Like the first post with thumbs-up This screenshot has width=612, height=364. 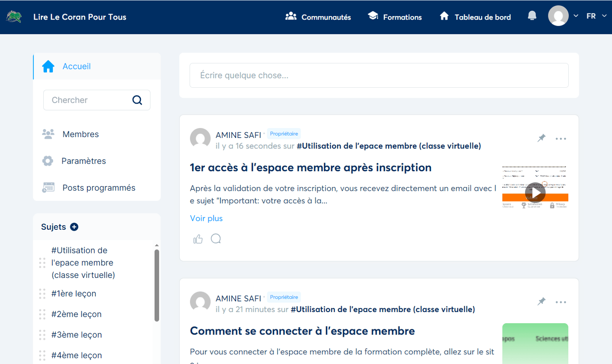click(198, 239)
